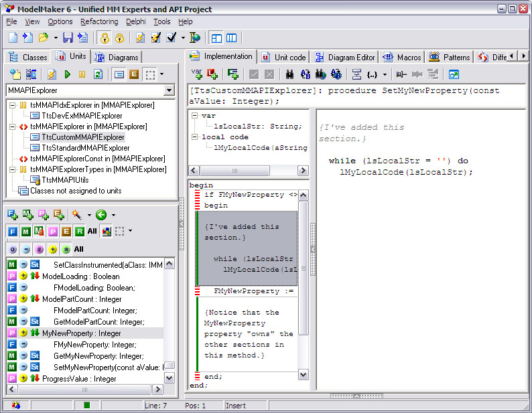Image resolution: width=532 pixels, height=413 pixels.
Task: Click the green play Generate icon in Units toolbar
Action: click(x=68, y=74)
